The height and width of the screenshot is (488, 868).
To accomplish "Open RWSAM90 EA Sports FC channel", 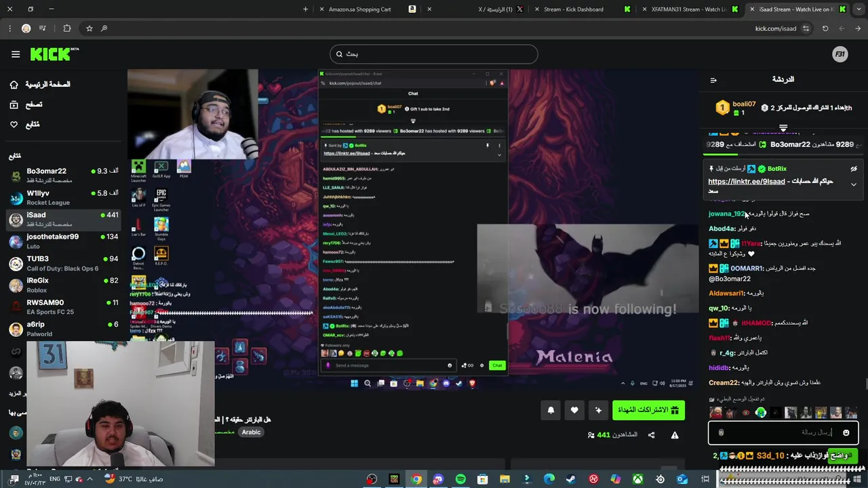I will pos(64,306).
